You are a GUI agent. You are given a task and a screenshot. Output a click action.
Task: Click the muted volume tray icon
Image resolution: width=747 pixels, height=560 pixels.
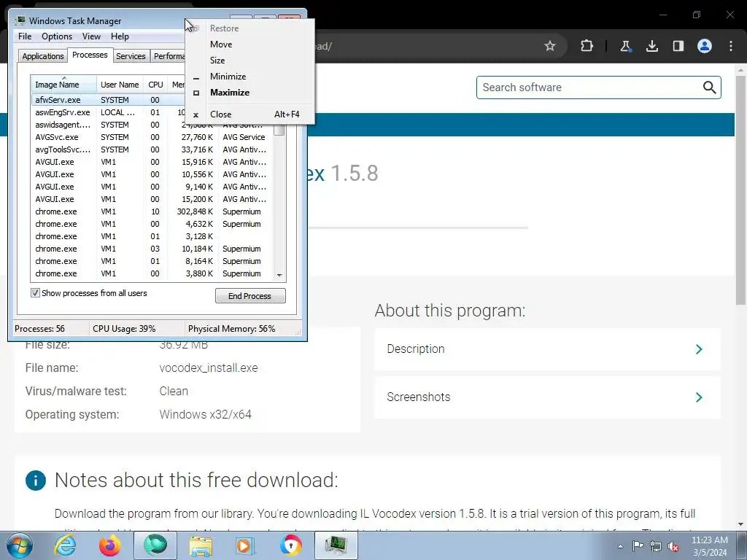coord(673,546)
